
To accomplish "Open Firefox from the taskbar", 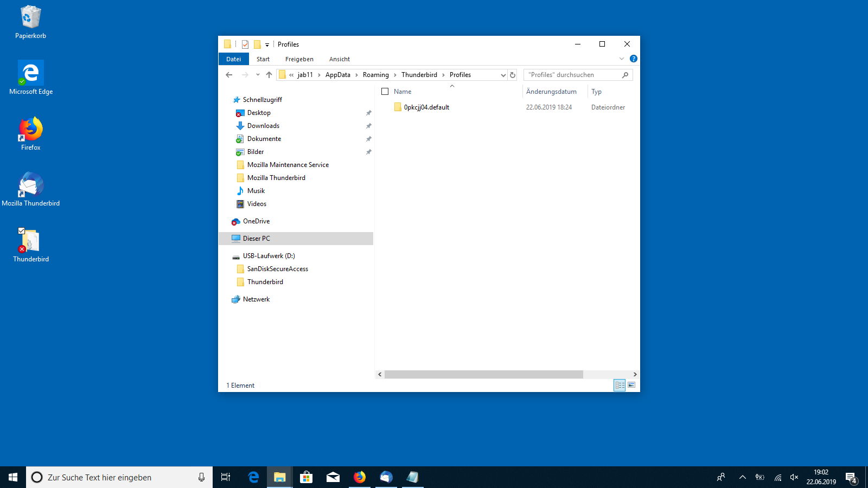I will [x=360, y=477].
